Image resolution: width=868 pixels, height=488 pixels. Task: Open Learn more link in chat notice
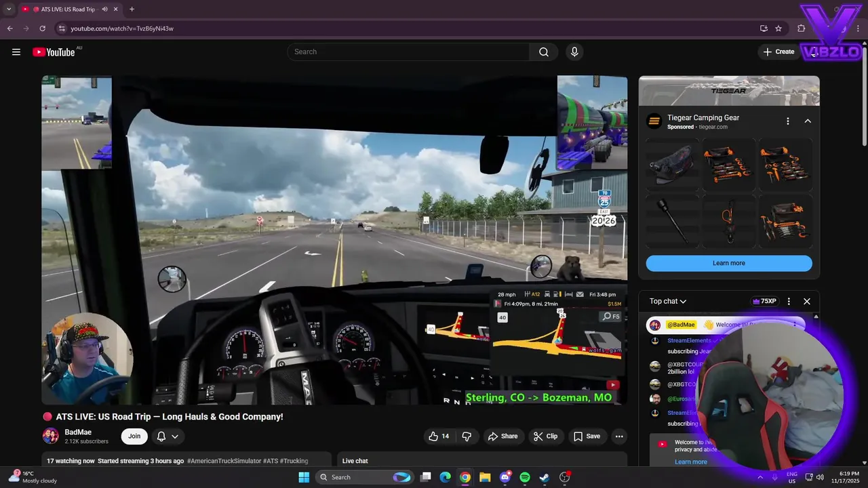[x=690, y=462]
